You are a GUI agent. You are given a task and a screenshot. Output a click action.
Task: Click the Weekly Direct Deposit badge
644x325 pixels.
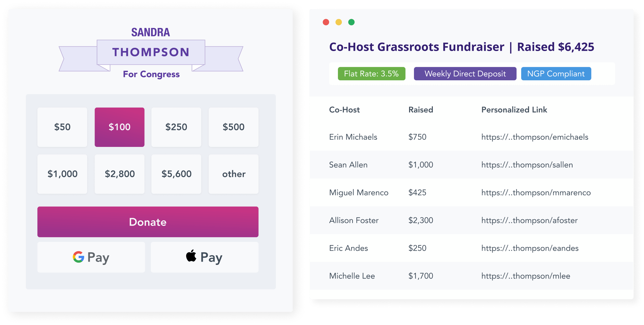(x=465, y=74)
